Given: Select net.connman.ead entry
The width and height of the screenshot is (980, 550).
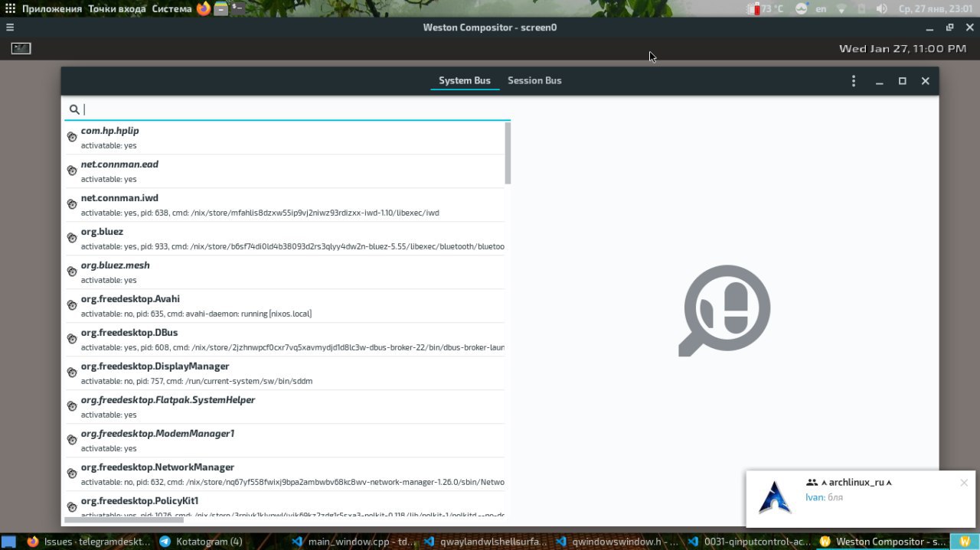Looking at the screenshot, I should coord(283,171).
